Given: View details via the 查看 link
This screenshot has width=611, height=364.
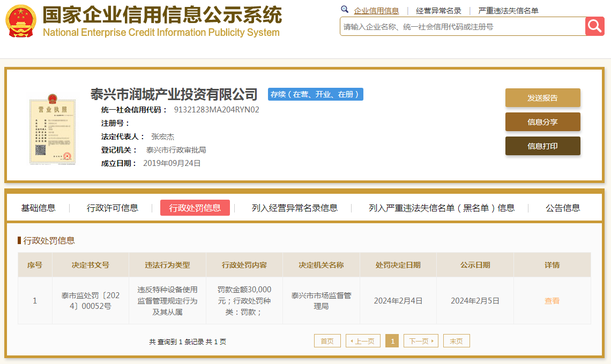Looking at the screenshot, I should click(552, 301).
